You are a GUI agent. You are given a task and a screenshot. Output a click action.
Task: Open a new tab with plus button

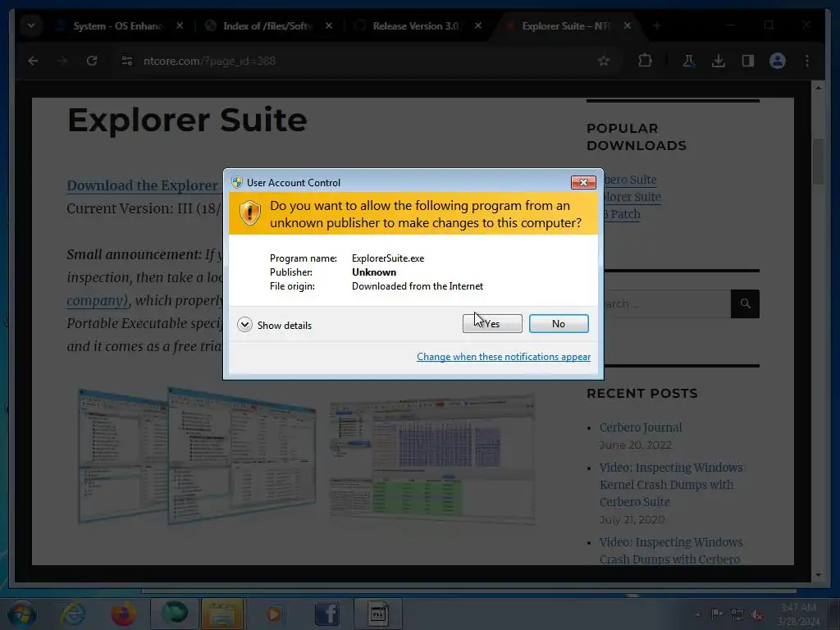[657, 25]
